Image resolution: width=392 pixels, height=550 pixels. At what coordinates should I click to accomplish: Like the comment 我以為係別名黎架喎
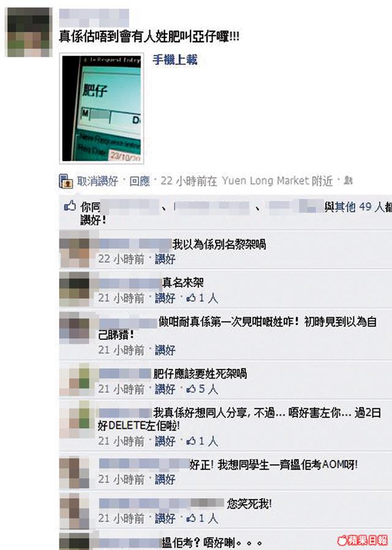[165, 259]
